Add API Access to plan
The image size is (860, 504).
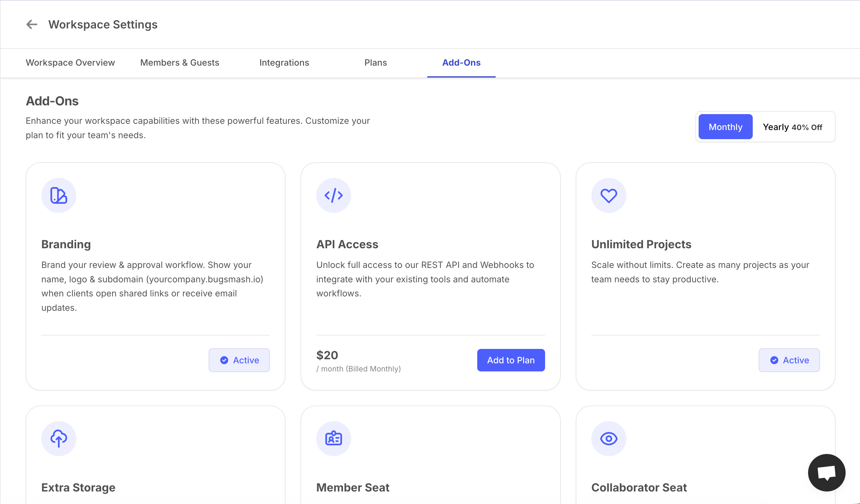click(511, 360)
